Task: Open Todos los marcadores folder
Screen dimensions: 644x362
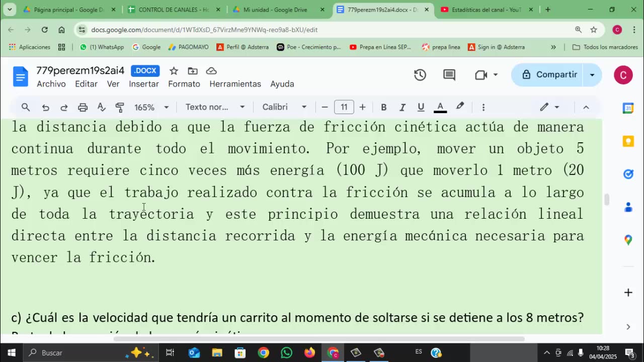Action: [x=605, y=47]
